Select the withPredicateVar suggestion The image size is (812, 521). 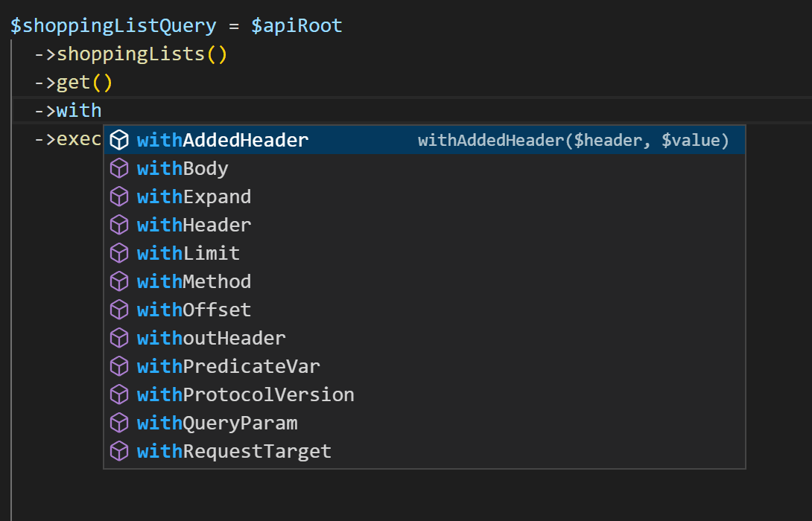[x=228, y=366]
